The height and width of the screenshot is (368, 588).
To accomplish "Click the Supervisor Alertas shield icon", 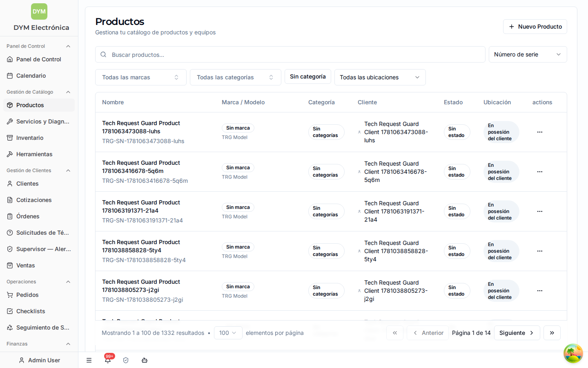I will click(10, 249).
